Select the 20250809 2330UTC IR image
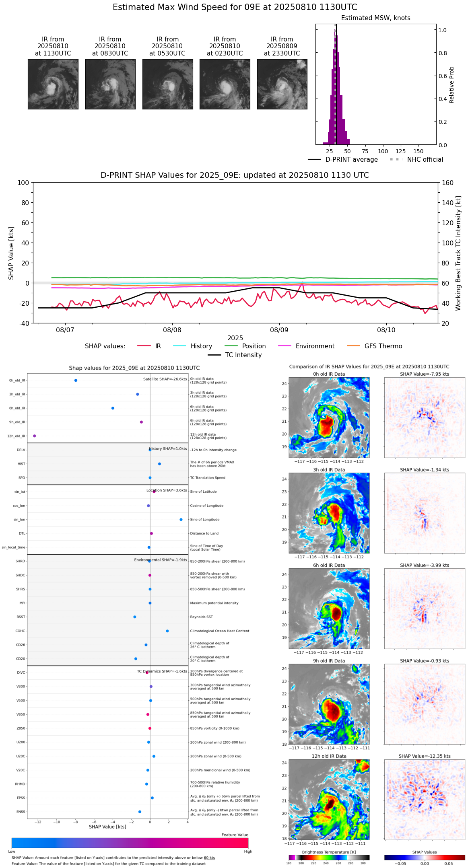The image size is (470, 868). coord(282,84)
